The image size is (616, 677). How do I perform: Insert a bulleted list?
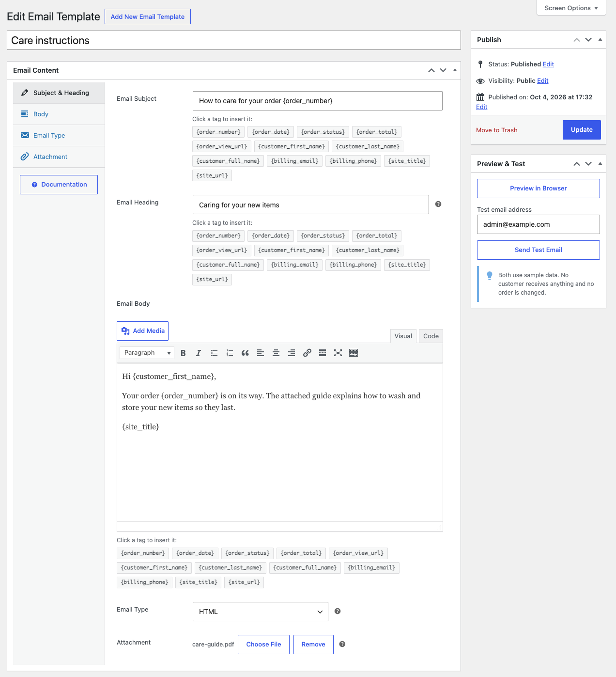pyautogui.click(x=214, y=353)
